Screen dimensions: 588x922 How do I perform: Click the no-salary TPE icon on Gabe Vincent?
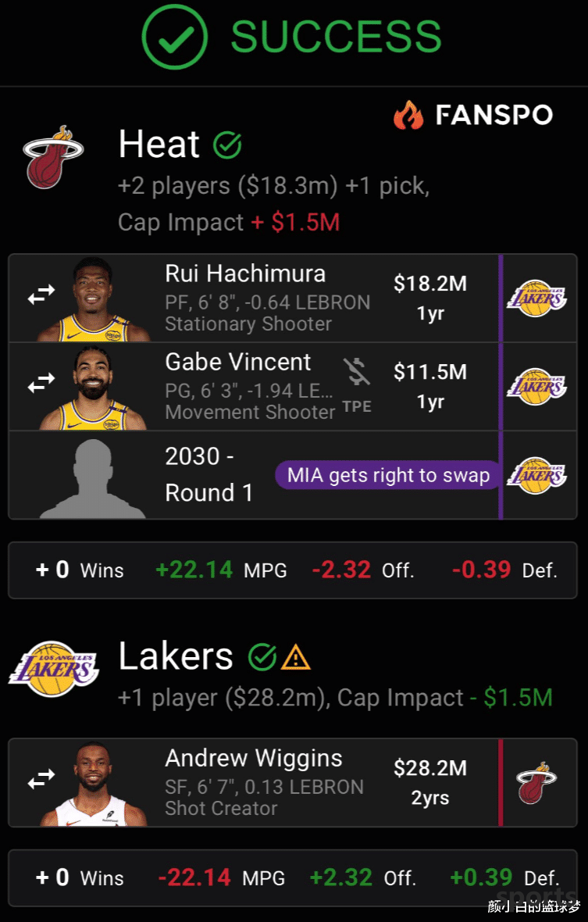pyautogui.click(x=357, y=373)
